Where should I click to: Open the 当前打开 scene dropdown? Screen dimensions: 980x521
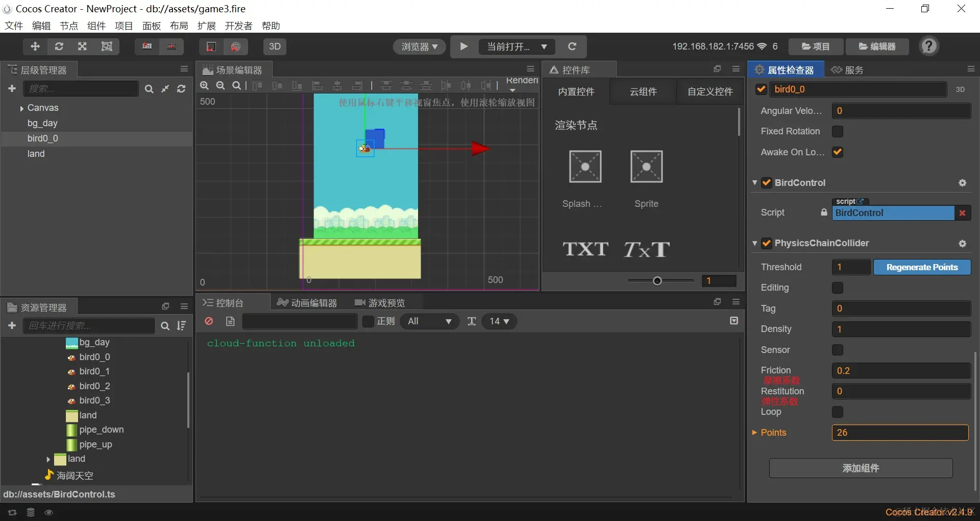pyautogui.click(x=517, y=46)
